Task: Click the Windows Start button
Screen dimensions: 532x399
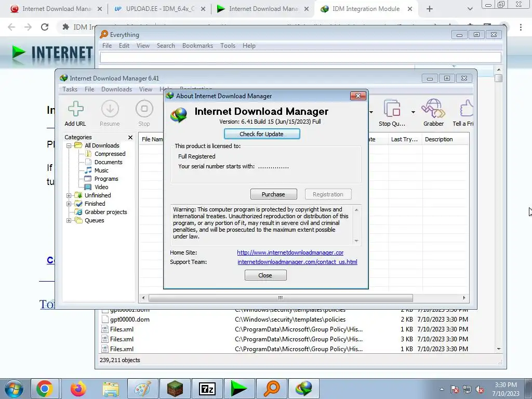Action: (13, 389)
